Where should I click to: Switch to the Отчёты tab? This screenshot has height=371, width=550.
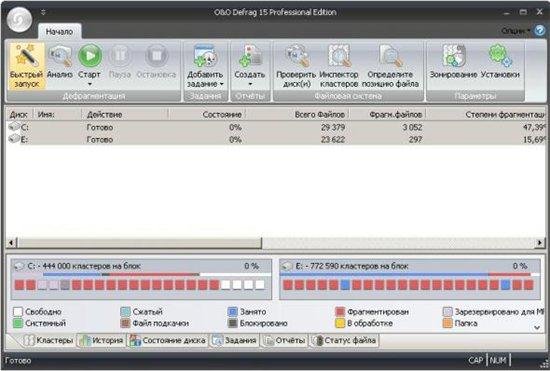284,340
